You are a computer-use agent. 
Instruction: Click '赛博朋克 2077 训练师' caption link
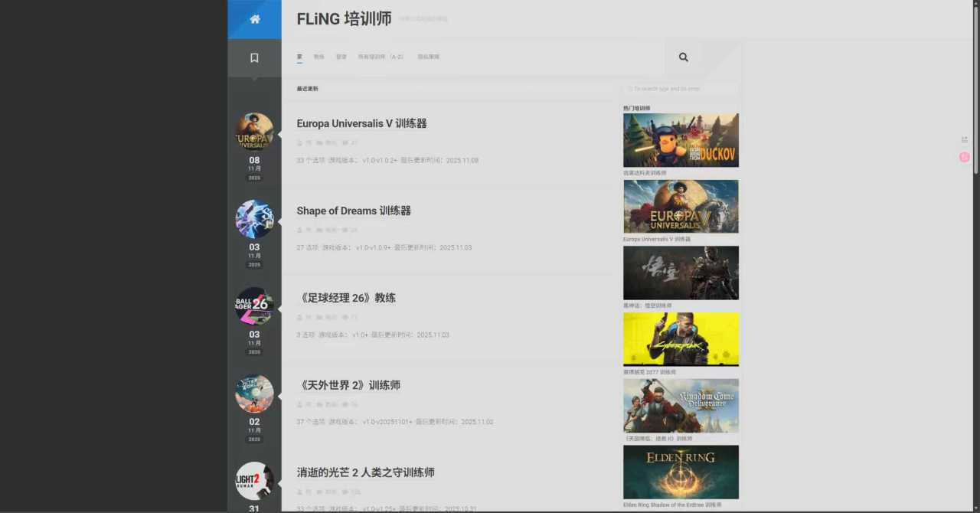(x=649, y=372)
